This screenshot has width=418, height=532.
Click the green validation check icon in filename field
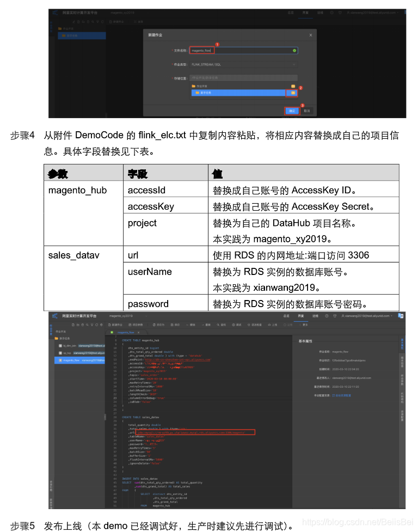pyautogui.click(x=294, y=51)
